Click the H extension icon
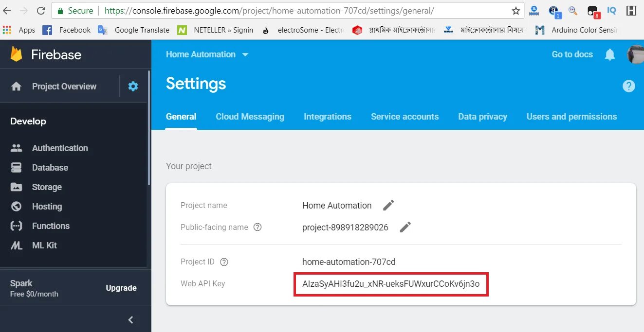This screenshot has height=332, width=644. 631,11
